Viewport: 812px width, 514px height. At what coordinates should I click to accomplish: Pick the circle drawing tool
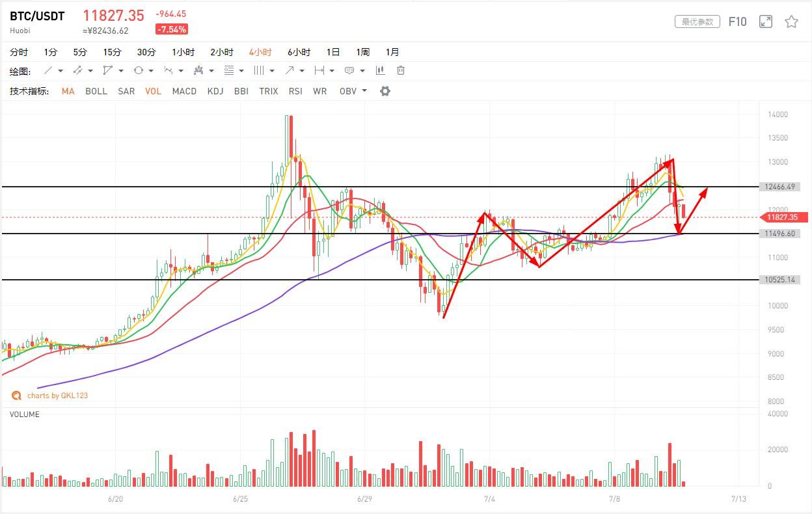pyautogui.click(x=139, y=70)
